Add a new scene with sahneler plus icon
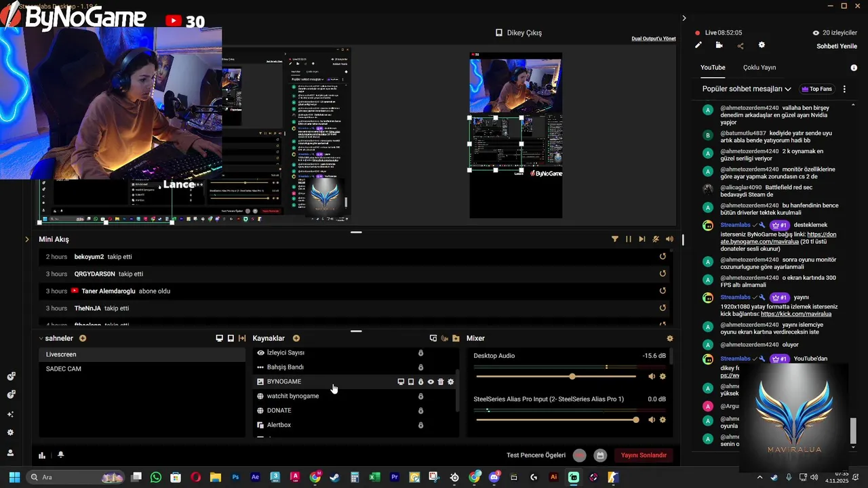The image size is (868, 488). [x=83, y=338]
